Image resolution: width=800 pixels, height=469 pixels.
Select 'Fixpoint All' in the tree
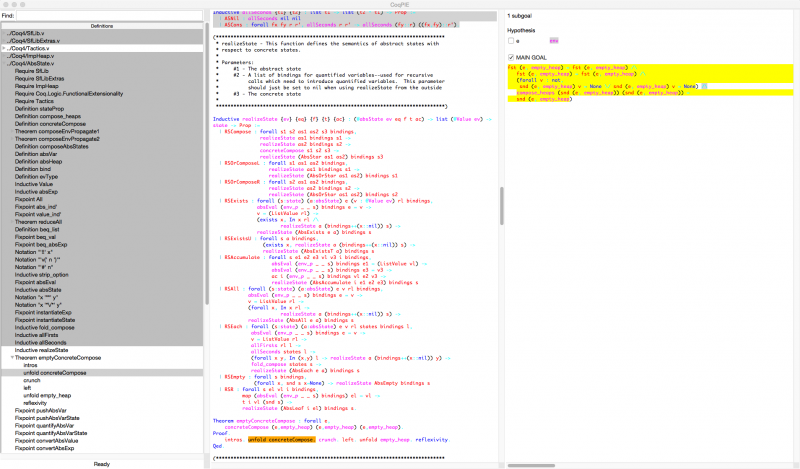tap(29, 199)
